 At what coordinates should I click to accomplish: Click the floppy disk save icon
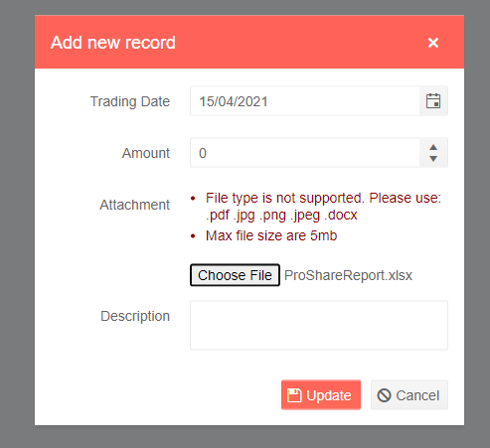coord(294,395)
